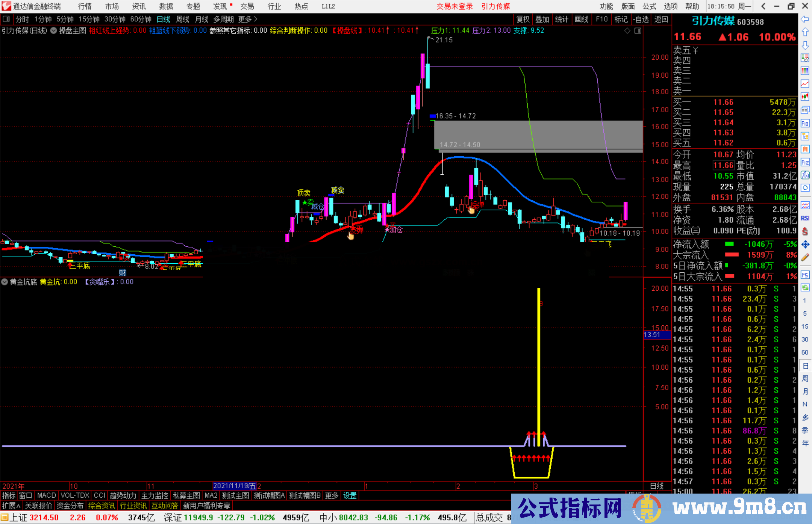This screenshot has width=812, height=524.
Task: Expand the 更多 timeframe options chevron
Action: click(x=256, y=19)
